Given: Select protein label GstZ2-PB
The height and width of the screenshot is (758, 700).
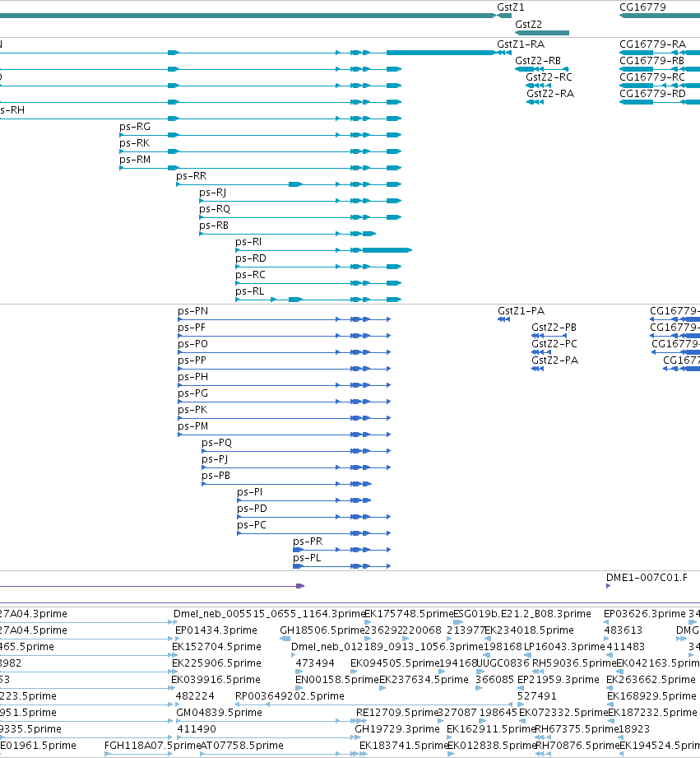Looking at the screenshot, I should click(x=554, y=328).
